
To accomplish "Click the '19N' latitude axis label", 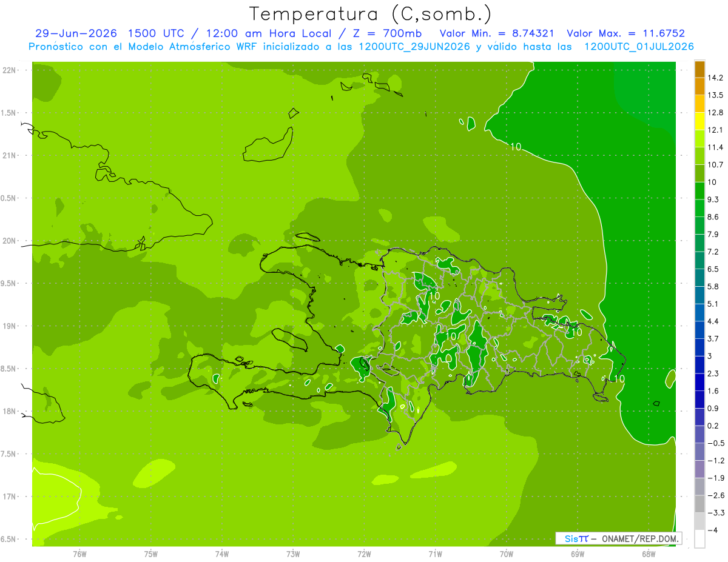I will 9,326.
